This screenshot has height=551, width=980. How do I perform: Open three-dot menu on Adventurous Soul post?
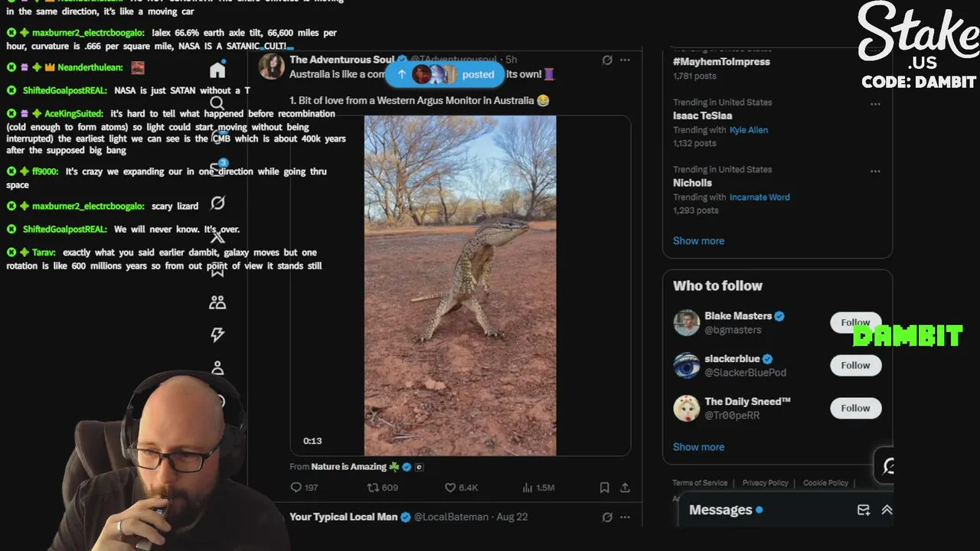point(625,60)
